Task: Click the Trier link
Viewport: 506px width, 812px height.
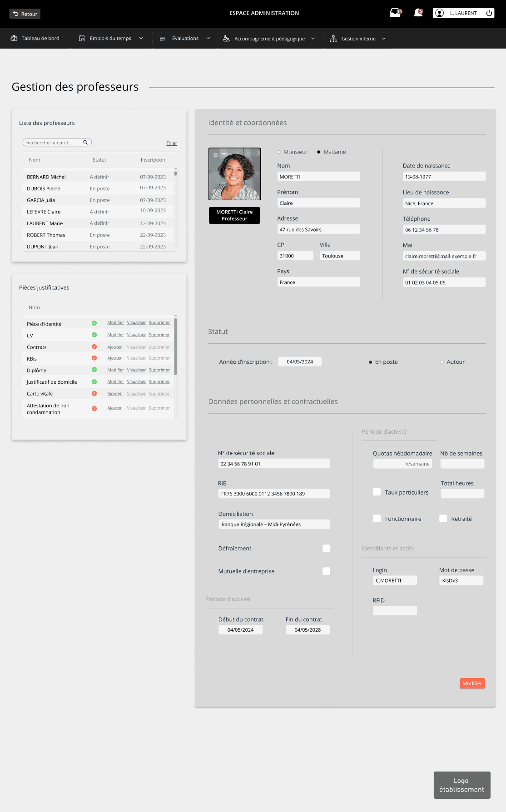Action: click(172, 144)
